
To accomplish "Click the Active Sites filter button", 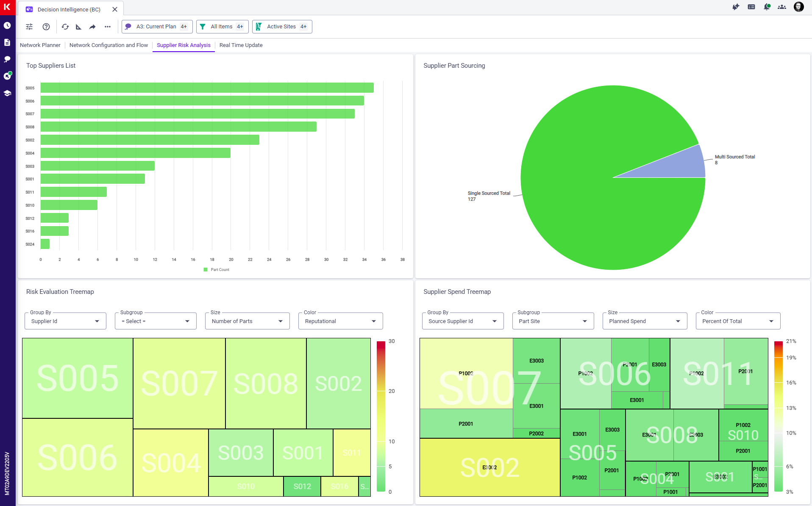I will (x=282, y=27).
